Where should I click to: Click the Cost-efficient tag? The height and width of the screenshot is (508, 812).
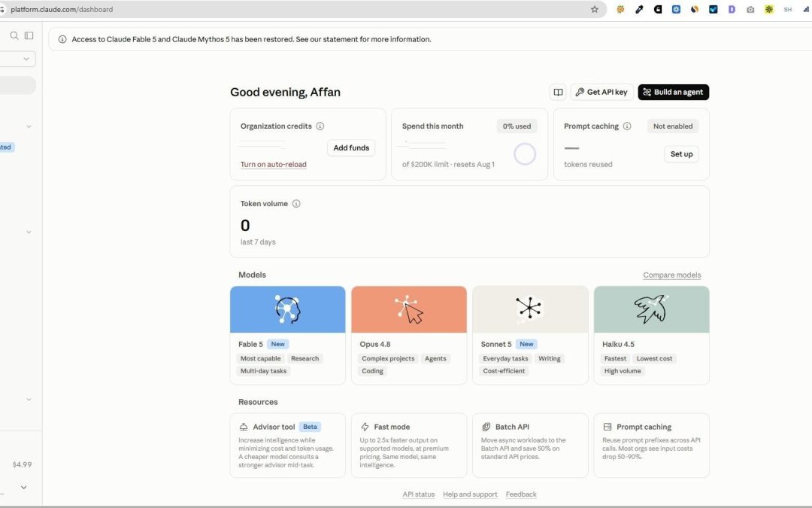pyautogui.click(x=504, y=371)
